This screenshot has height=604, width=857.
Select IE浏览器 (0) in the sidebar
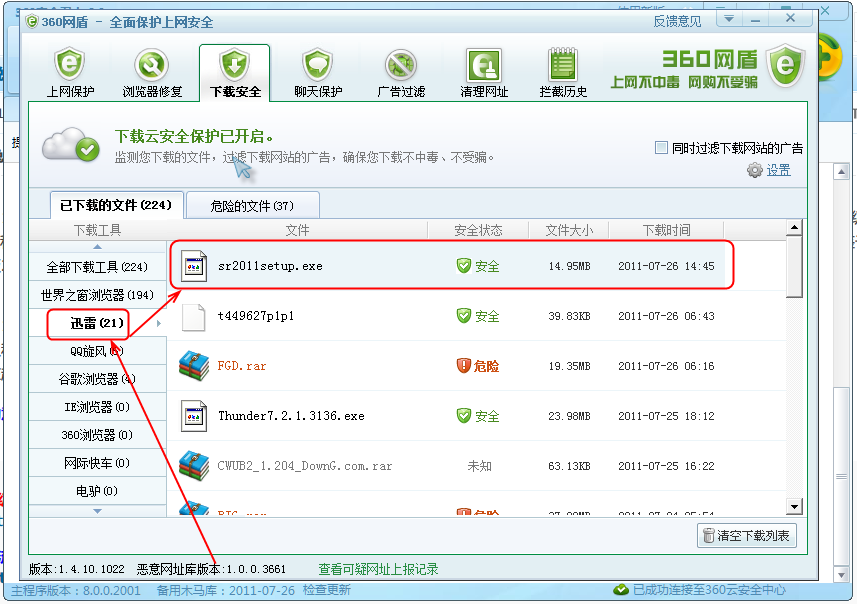(97, 407)
